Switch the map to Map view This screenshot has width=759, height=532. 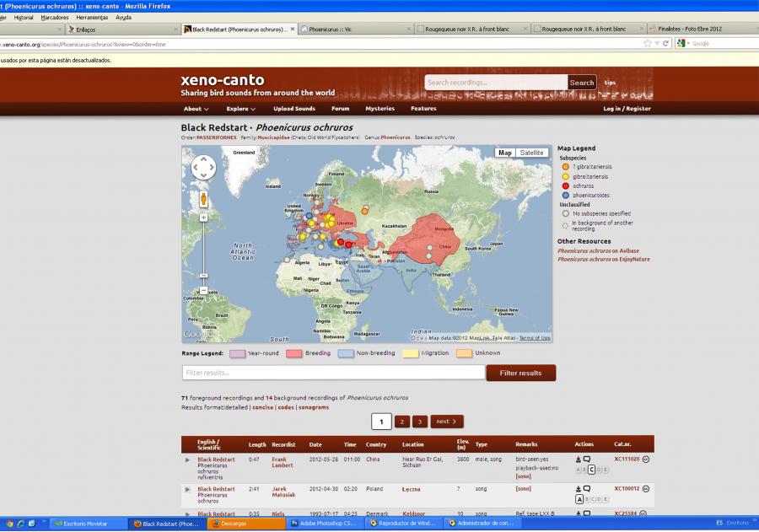pyautogui.click(x=505, y=153)
